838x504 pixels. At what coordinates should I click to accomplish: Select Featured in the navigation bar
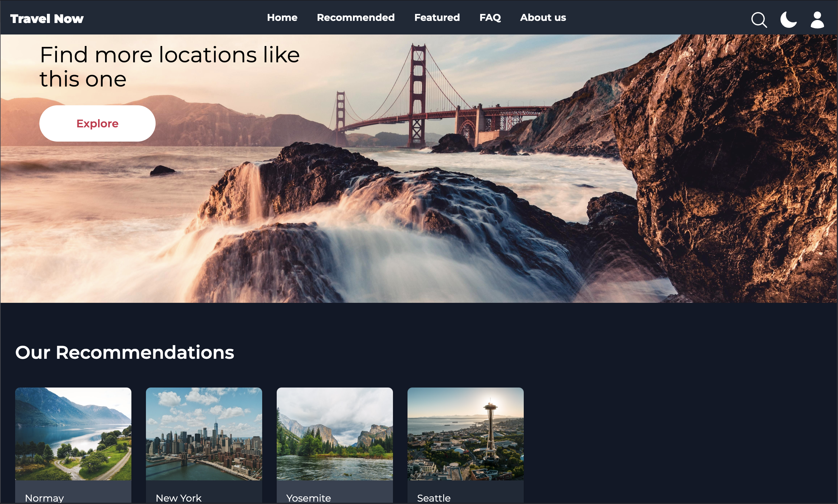[x=437, y=18]
